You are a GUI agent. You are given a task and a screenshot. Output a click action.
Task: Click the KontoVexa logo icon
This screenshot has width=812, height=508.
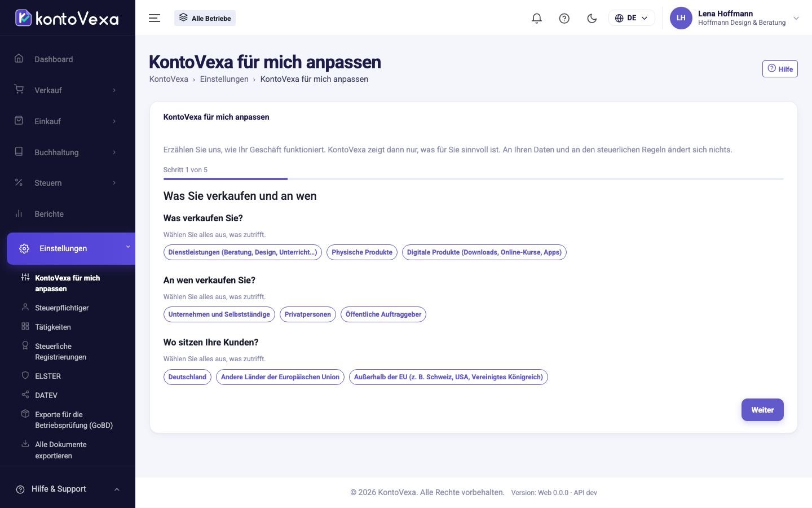[23, 18]
